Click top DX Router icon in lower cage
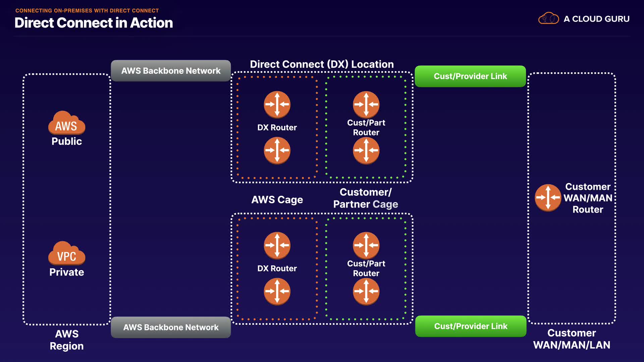This screenshot has width=644, height=362. (277, 245)
